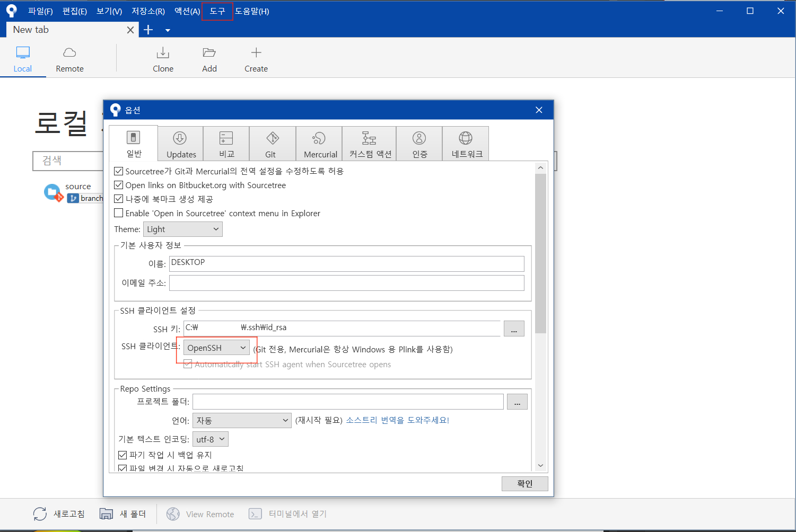Open the 파일(F) menu

click(x=40, y=11)
